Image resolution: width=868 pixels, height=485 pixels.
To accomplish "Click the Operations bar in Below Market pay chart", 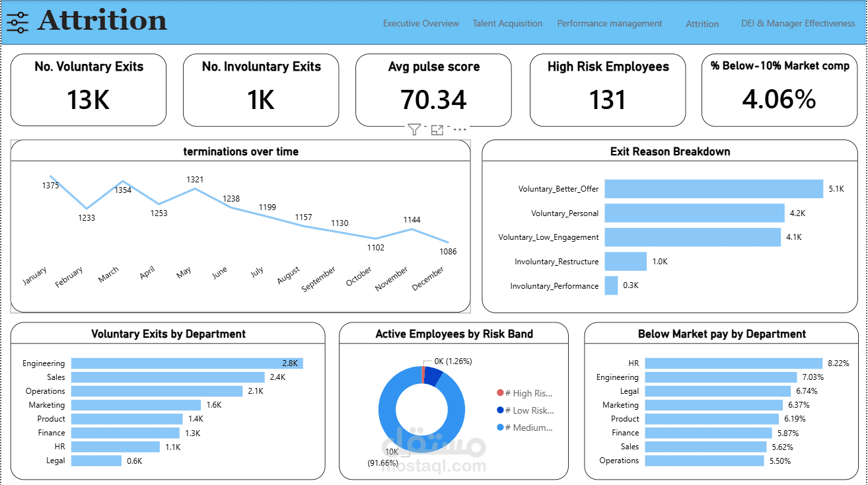I will (704, 461).
